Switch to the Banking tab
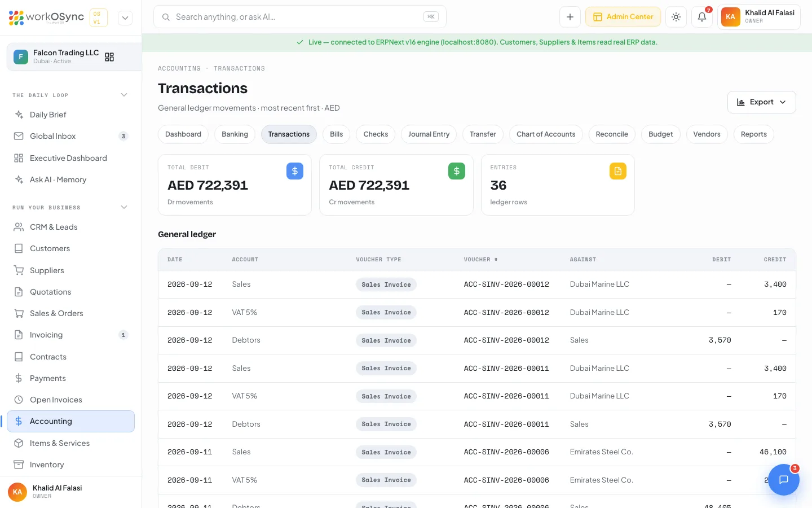The image size is (812, 508). pos(235,134)
